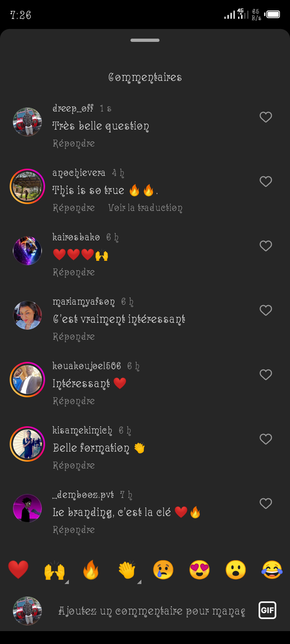Show translation of anochievera's comment

(145, 208)
